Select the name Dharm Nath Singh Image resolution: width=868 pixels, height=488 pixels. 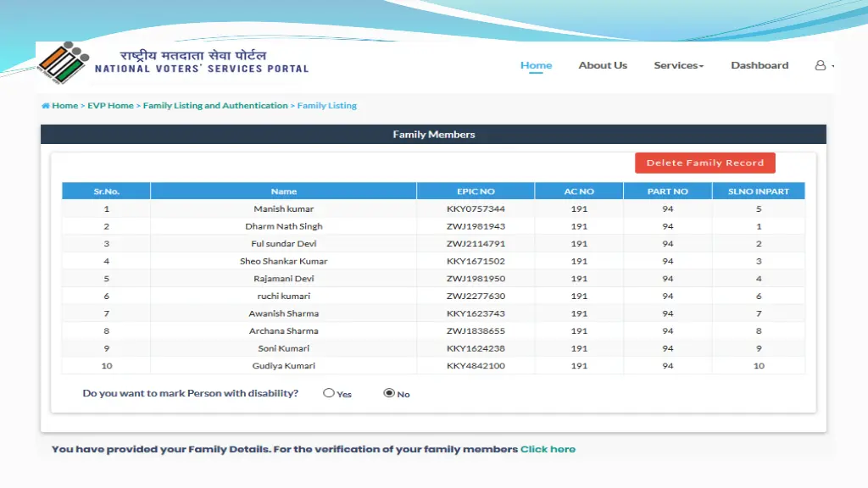coord(283,226)
